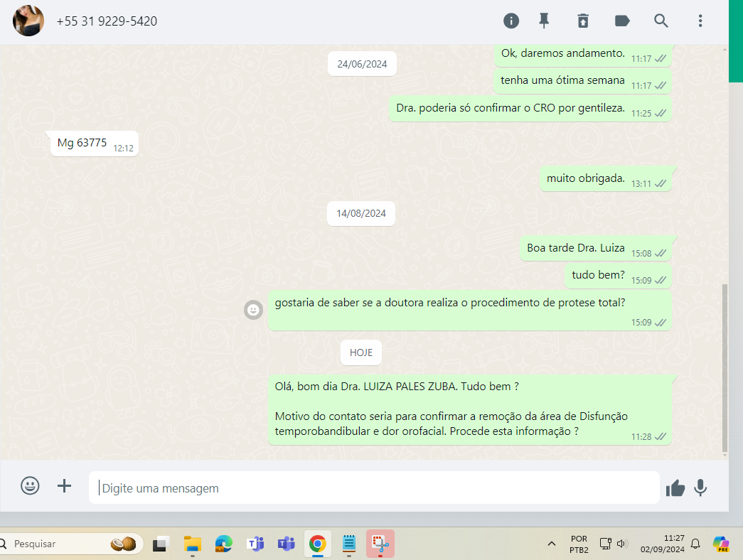743x560 pixels.
Task: Select the message 'tenha uma ótima semana'
Action: click(582, 82)
